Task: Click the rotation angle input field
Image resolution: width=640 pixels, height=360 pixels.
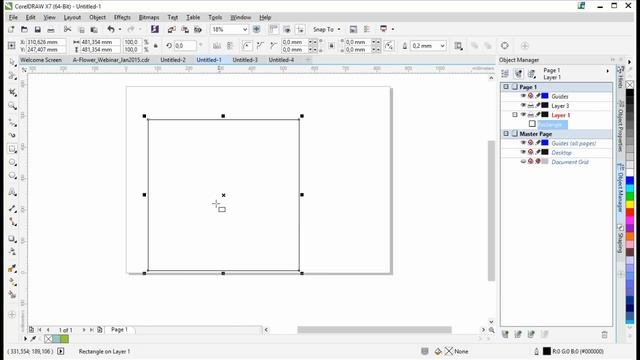Action: 185,46
